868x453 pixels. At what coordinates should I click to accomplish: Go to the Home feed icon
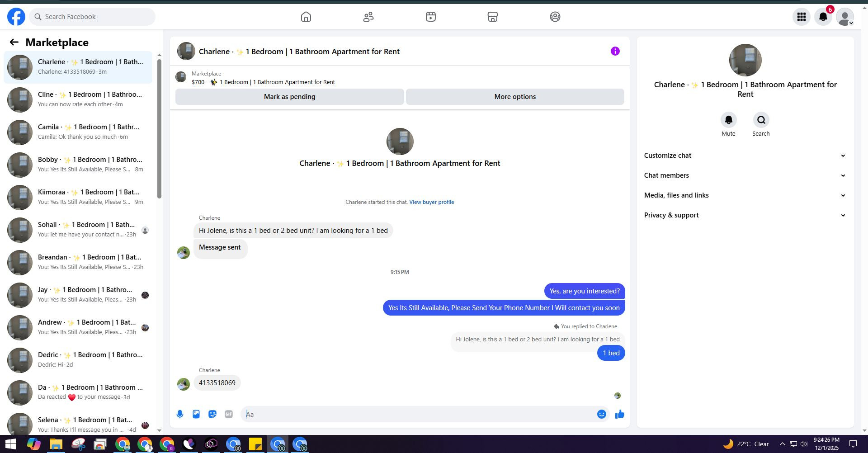(306, 17)
